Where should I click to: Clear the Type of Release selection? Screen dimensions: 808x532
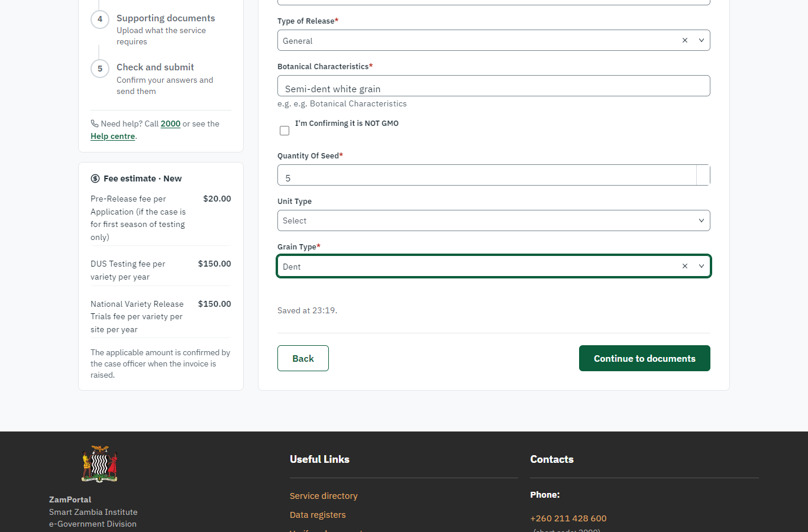(685, 40)
